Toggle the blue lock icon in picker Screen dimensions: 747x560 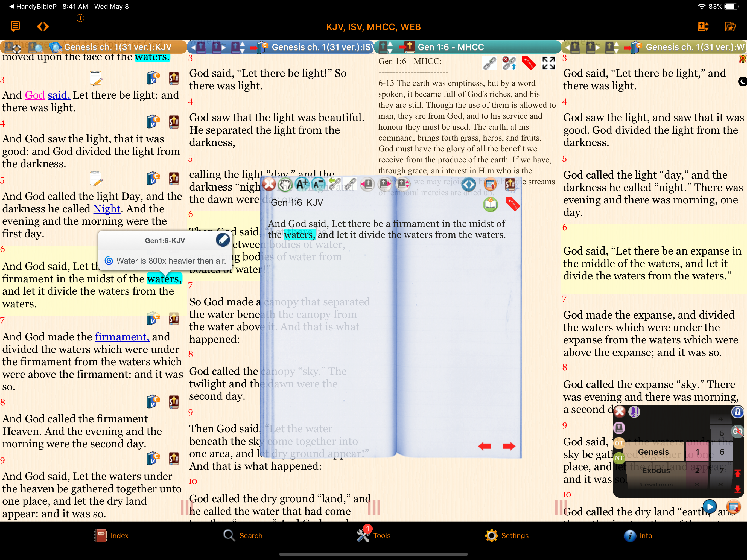point(737,412)
